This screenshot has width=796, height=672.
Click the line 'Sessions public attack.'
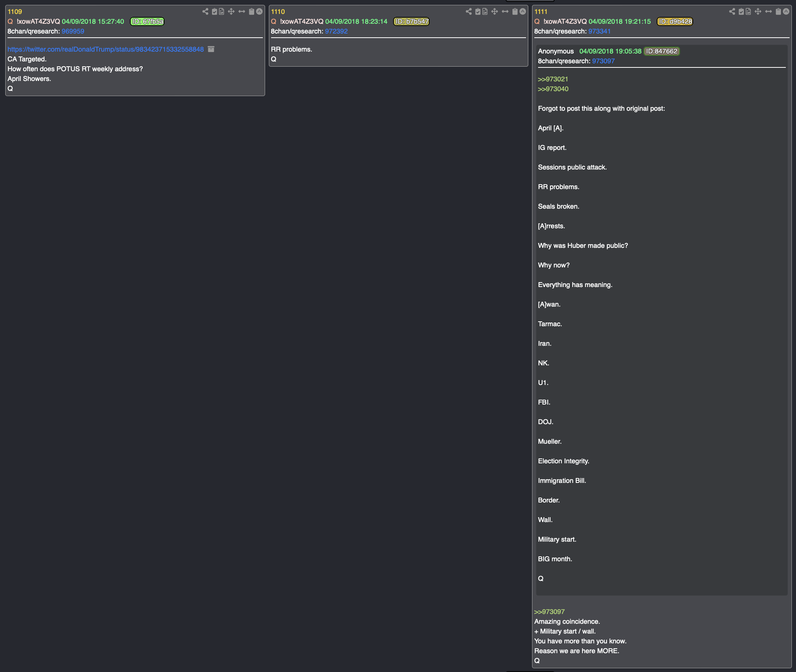[x=572, y=167]
